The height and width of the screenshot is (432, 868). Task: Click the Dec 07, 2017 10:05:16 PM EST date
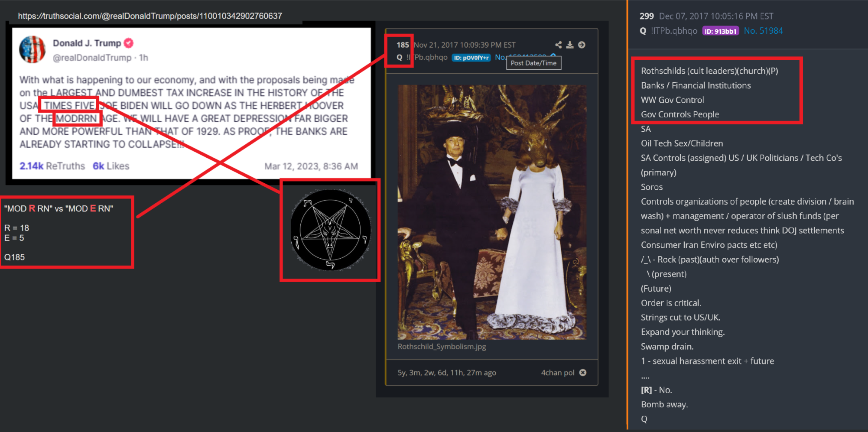click(x=716, y=16)
